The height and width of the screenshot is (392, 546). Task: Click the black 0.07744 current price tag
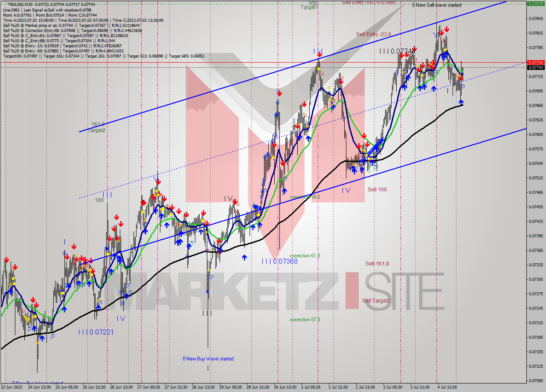click(536, 67)
